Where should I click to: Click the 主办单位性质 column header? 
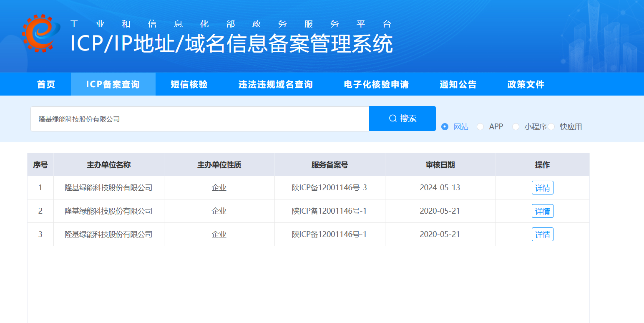pyautogui.click(x=219, y=165)
